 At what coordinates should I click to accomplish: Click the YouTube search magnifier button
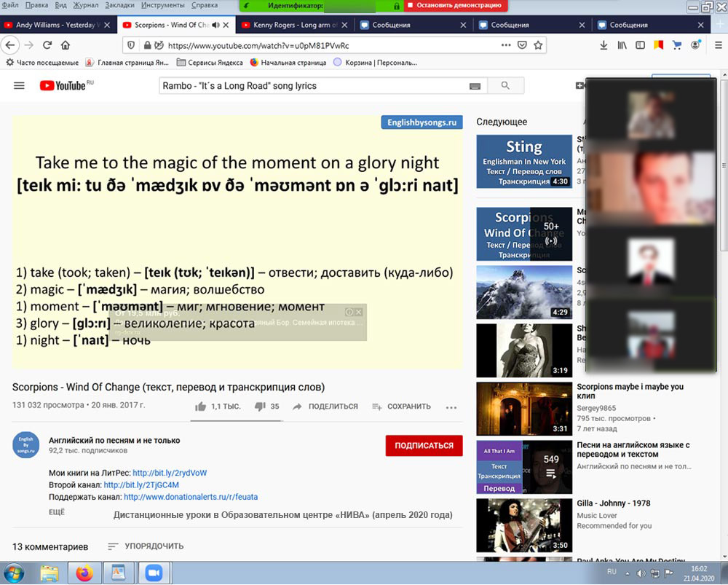pyautogui.click(x=506, y=85)
